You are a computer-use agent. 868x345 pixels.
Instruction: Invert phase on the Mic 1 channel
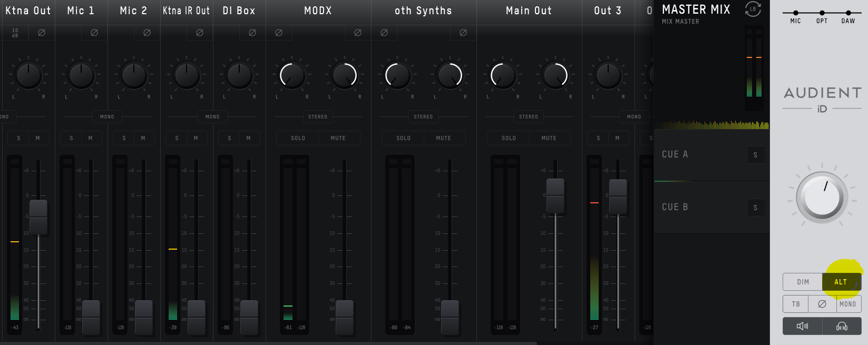94,33
